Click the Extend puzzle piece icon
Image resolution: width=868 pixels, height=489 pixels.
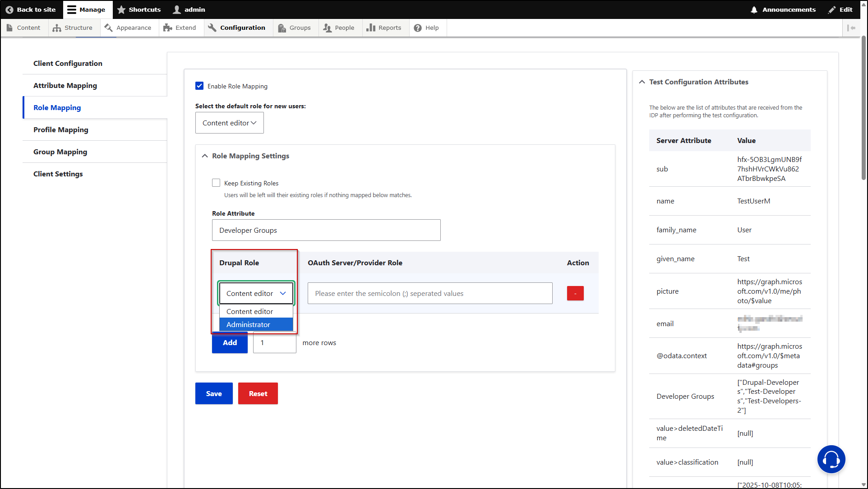tap(168, 28)
